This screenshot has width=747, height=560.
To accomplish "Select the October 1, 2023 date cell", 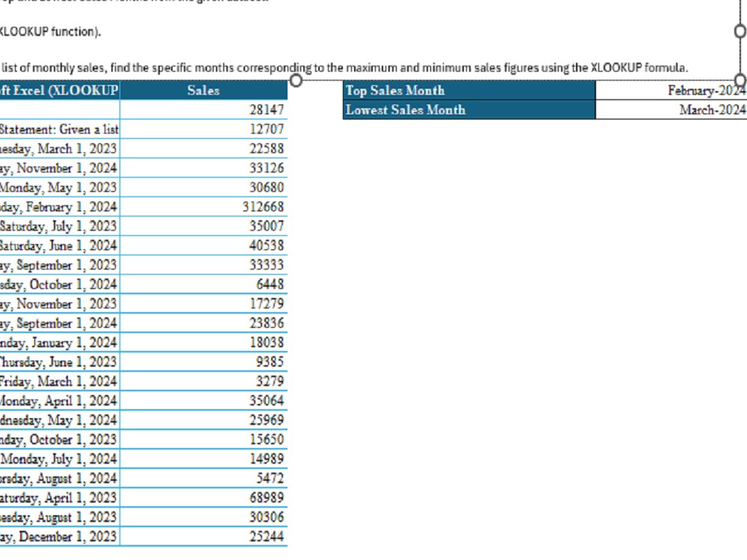I will (x=60, y=440).
